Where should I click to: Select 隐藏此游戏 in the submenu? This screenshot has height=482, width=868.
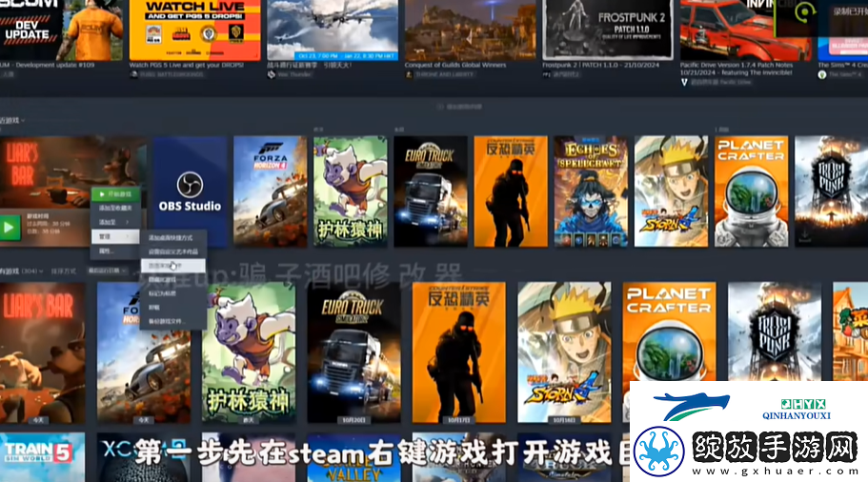click(x=173, y=279)
